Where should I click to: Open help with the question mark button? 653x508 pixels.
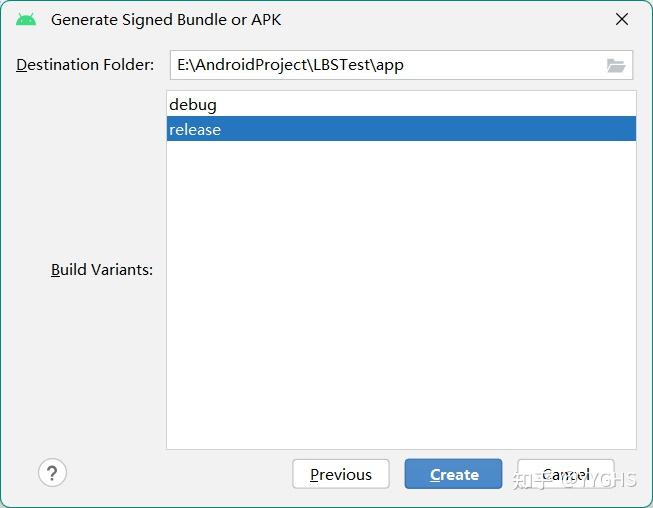click(52, 473)
